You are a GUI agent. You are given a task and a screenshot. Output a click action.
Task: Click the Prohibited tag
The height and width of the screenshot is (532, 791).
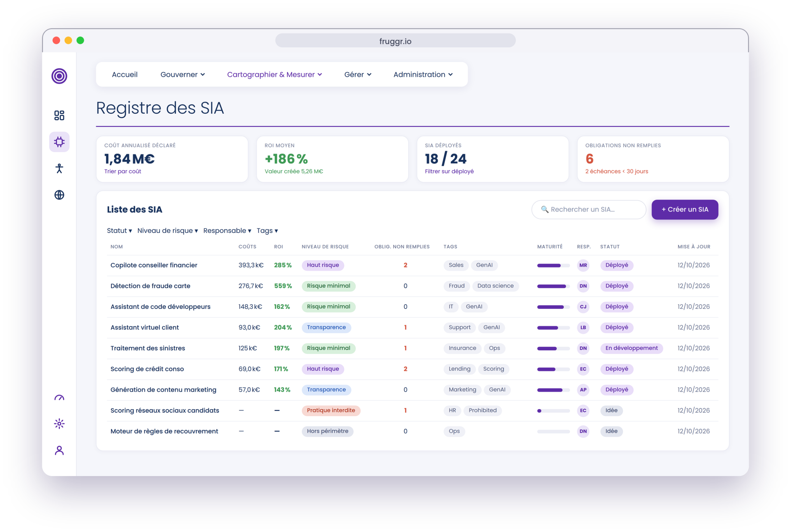pyautogui.click(x=483, y=411)
